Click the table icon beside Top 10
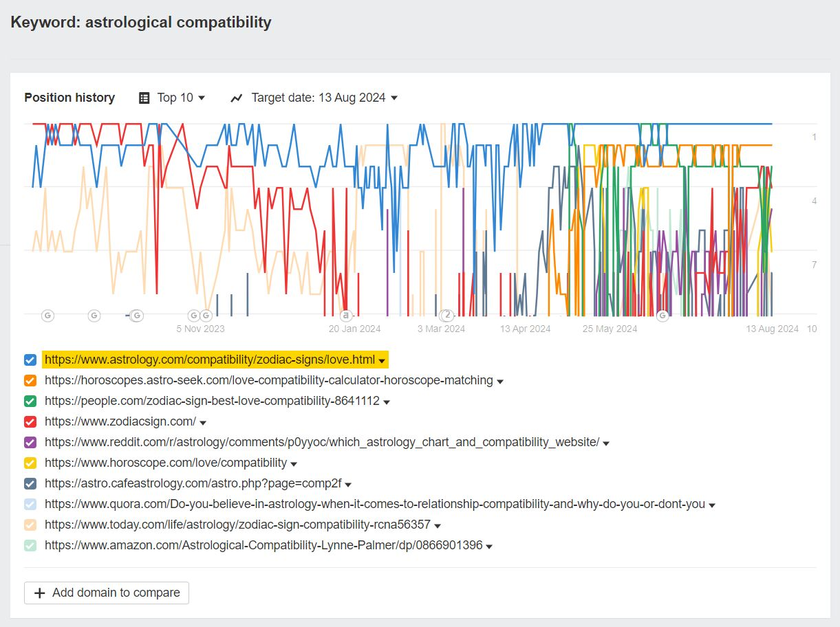This screenshot has width=840, height=627. tap(144, 98)
